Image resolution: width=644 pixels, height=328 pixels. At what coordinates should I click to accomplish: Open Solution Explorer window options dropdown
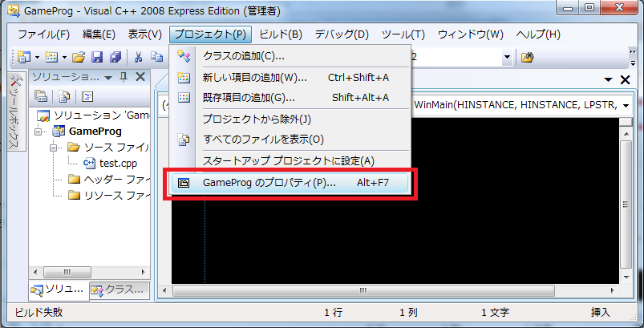(109, 77)
